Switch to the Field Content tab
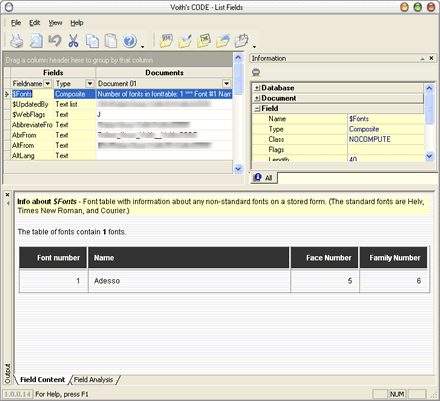The width and height of the screenshot is (440, 401). (42, 380)
